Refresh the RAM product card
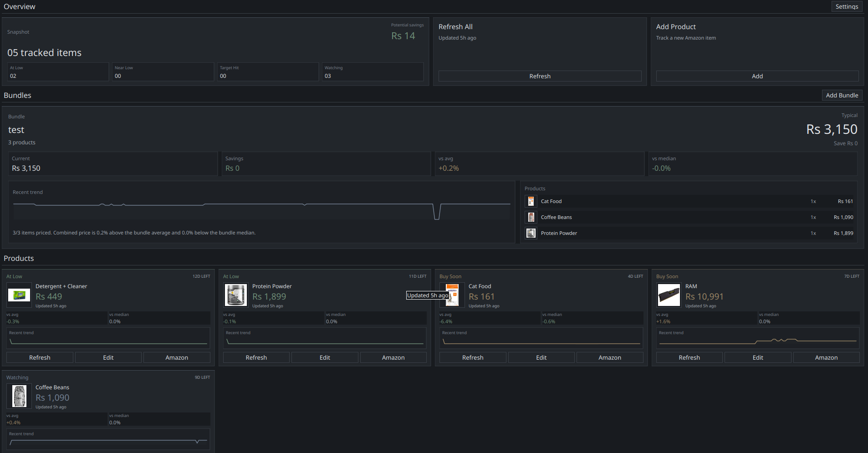Image resolution: width=868 pixels, height=453 pixels. [x=689, y=357]
